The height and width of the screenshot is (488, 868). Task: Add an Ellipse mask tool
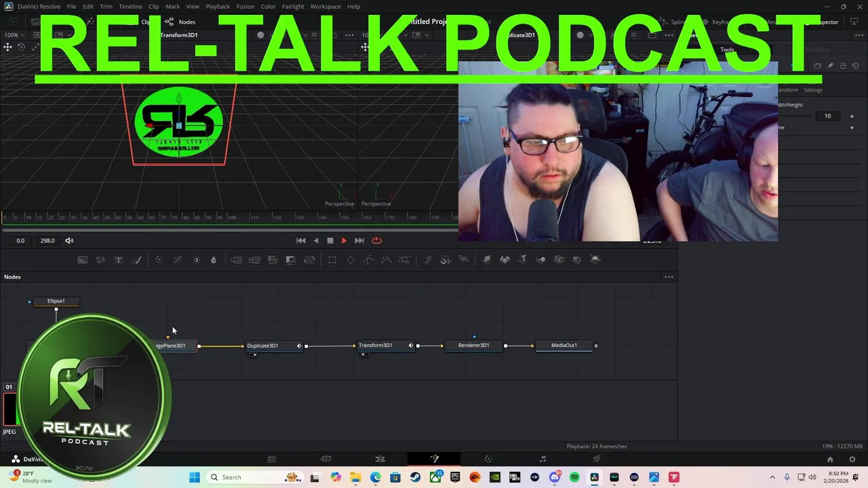coord(351,260)
